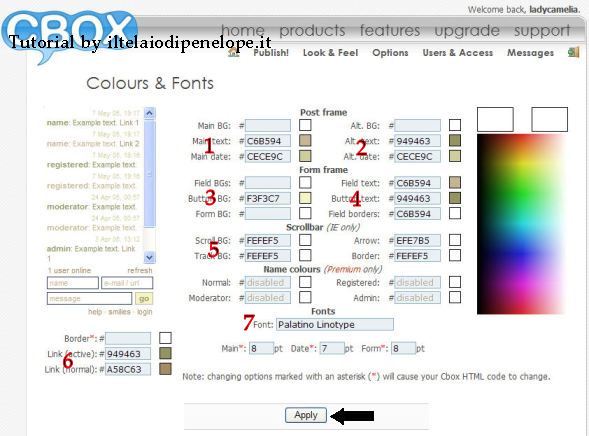Open the Options menu

coord(390,53)
